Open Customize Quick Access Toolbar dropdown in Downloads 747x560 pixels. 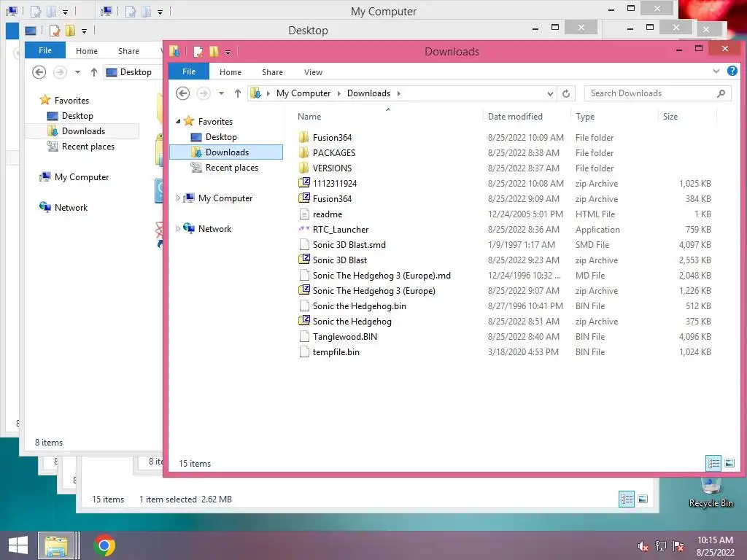(x=228, y=52)
